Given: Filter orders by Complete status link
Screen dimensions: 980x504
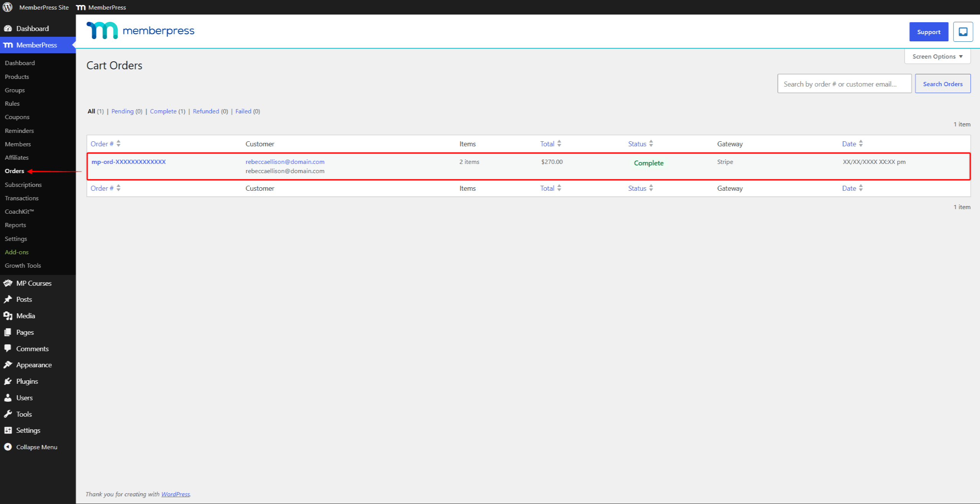Looking at the screenshot, I should pos(163,111).
